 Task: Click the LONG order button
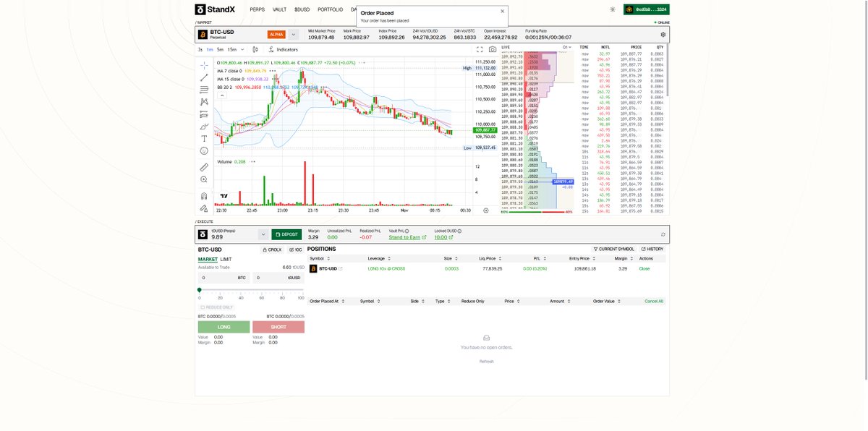[x=224, y=327]
